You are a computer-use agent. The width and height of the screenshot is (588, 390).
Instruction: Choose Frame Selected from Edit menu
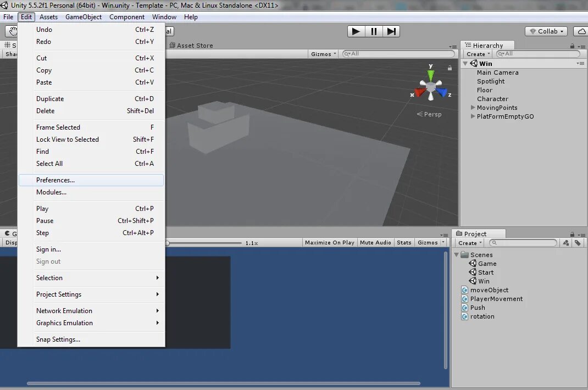point(91,127)
